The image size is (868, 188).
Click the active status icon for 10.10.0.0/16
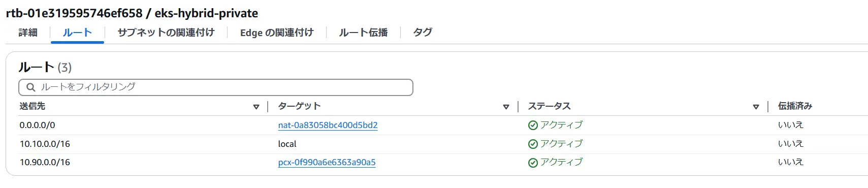coord(533,144)
